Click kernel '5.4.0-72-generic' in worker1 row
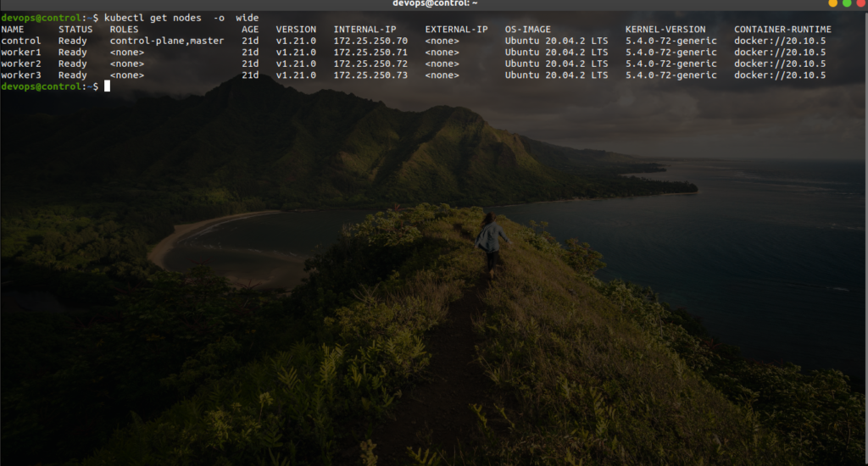 (671, 53)
